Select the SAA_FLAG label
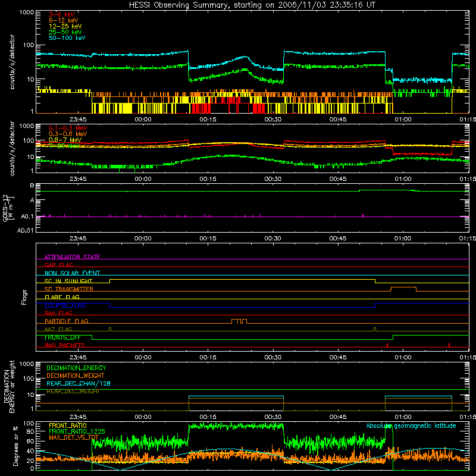This screenshot has width=476, height=476. (x=58, y=313)
